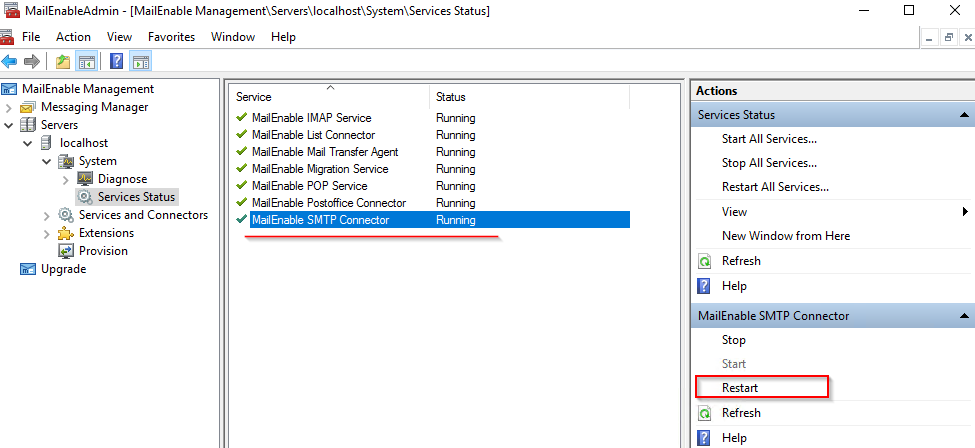Expand the Messaging Manager tree node

(9, 107)
